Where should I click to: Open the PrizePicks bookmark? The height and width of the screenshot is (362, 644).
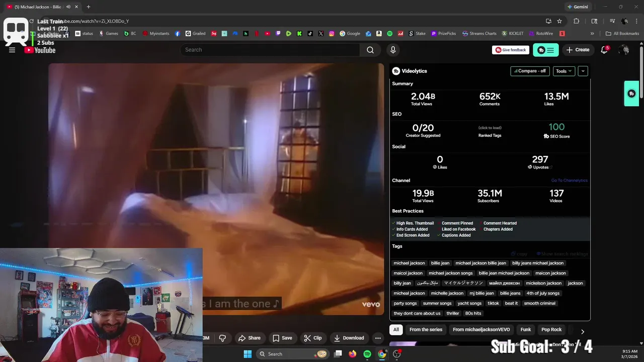tap(443, 34)
